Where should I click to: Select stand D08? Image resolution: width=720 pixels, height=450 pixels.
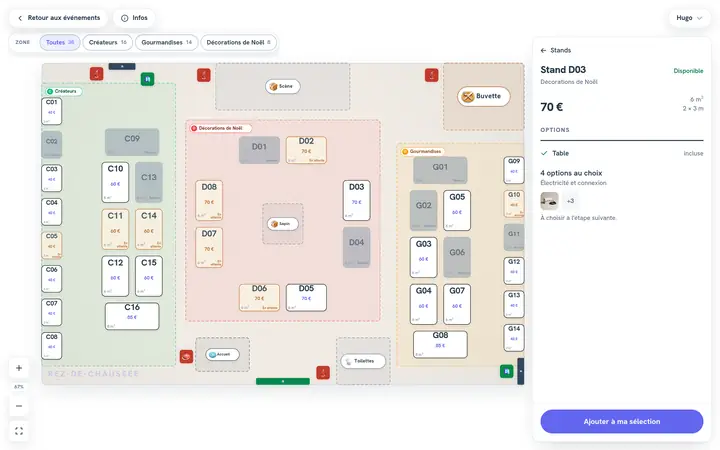[x=209, y=200]
